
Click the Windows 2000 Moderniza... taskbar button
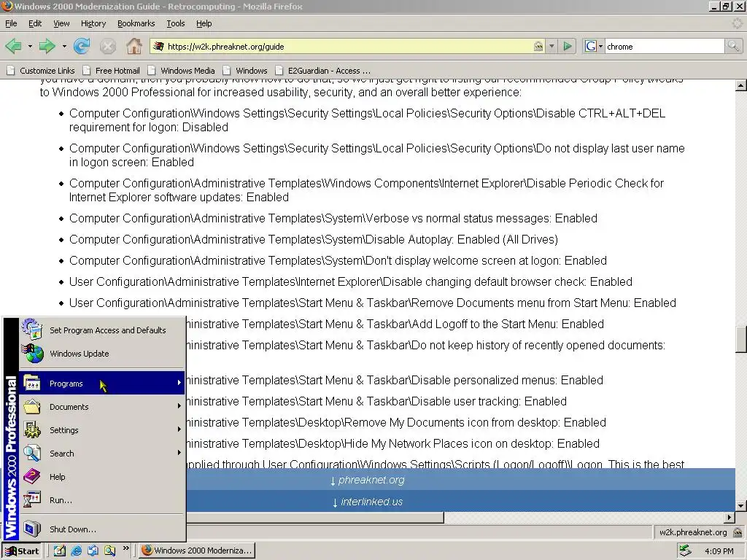click(x=197, y=551)
